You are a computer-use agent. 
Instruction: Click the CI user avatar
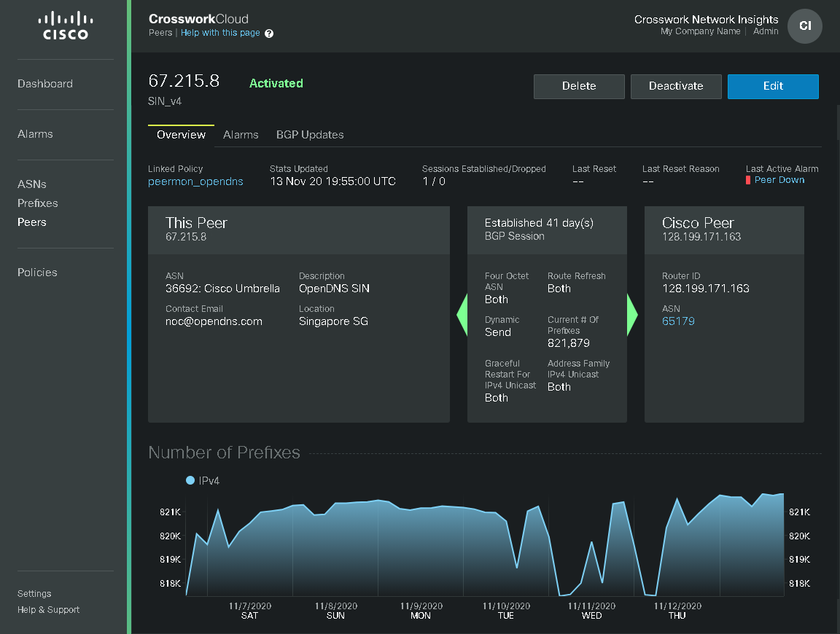tap(804, 26)
